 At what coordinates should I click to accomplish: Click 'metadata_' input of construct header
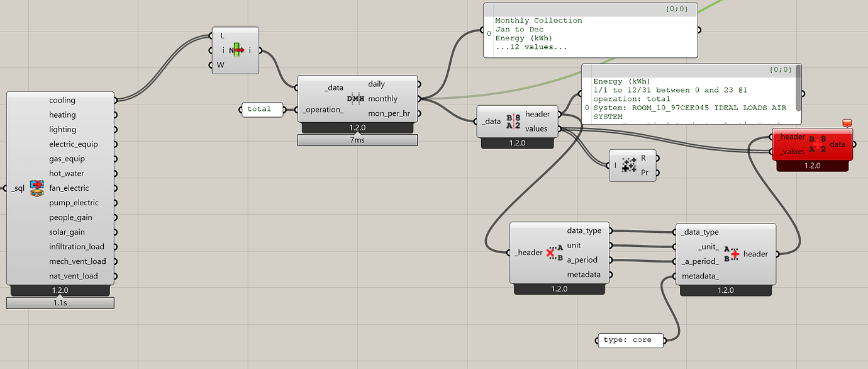click(x=700, y=276)
